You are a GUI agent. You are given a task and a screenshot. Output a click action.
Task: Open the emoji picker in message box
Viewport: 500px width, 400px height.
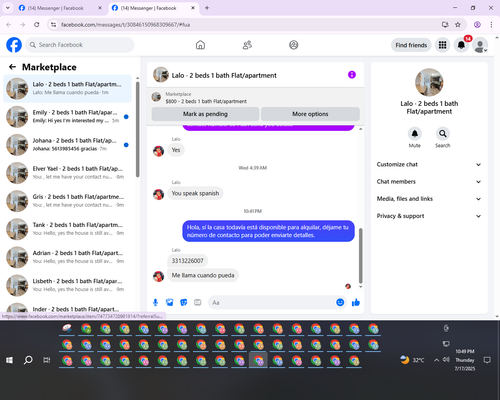point(340,302)
